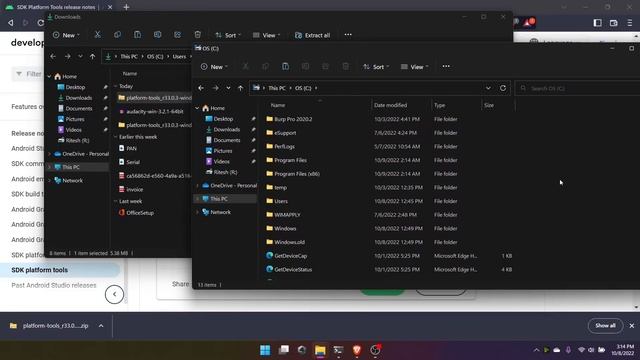640x360 pixels.
Task: Click Search OS (C:) field
Action: (x=577, y=88)
